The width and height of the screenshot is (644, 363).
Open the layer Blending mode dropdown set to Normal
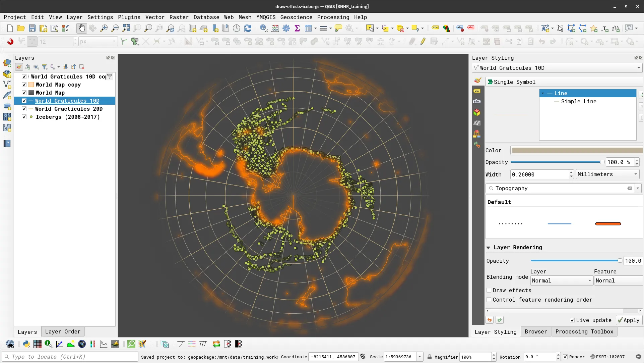[x=561, y=280]
